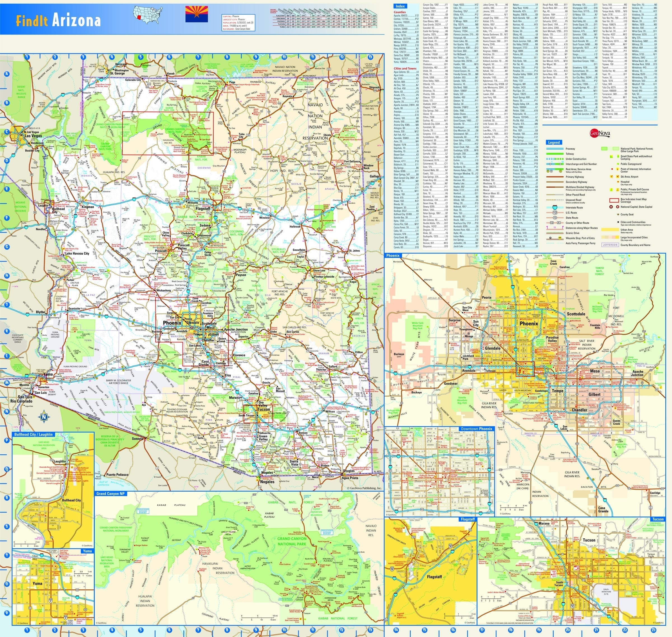This screenshot has width=672, height=637.
Task: Click the Window Rock label
Action: click(x=368, y=167)
